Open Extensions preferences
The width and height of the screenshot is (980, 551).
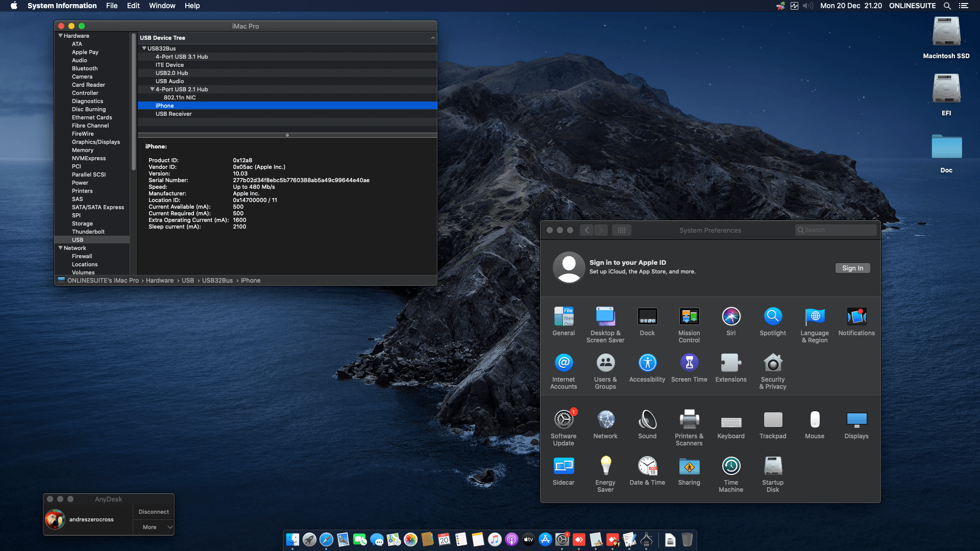731,367
